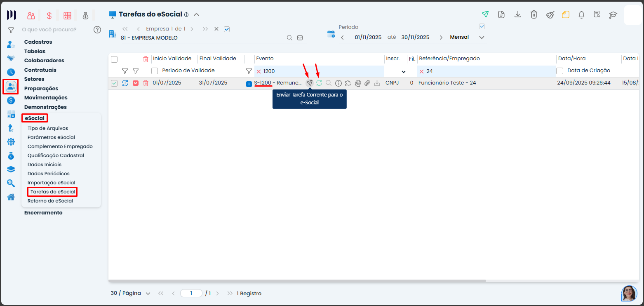Viewport: 644px width, 306px height.
Task: Open the Inscr. column filter dropdown
Action: pos(404,71)
